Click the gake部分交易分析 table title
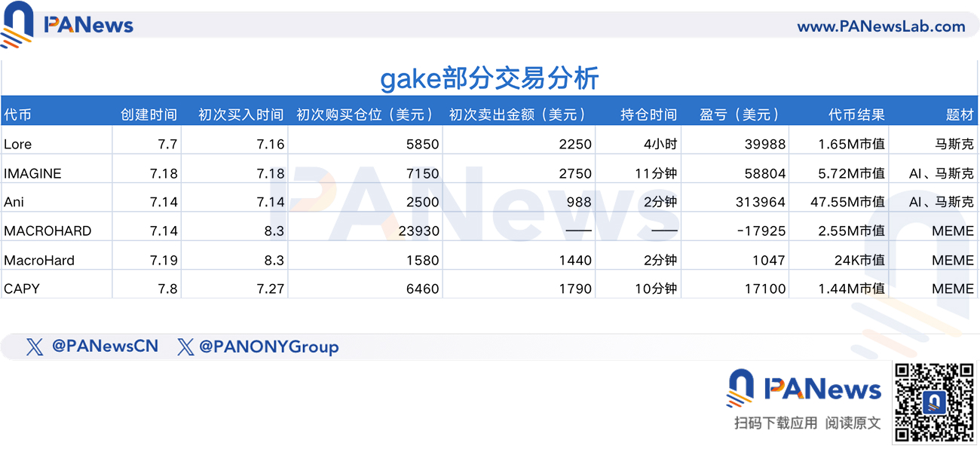 [489, 78]
